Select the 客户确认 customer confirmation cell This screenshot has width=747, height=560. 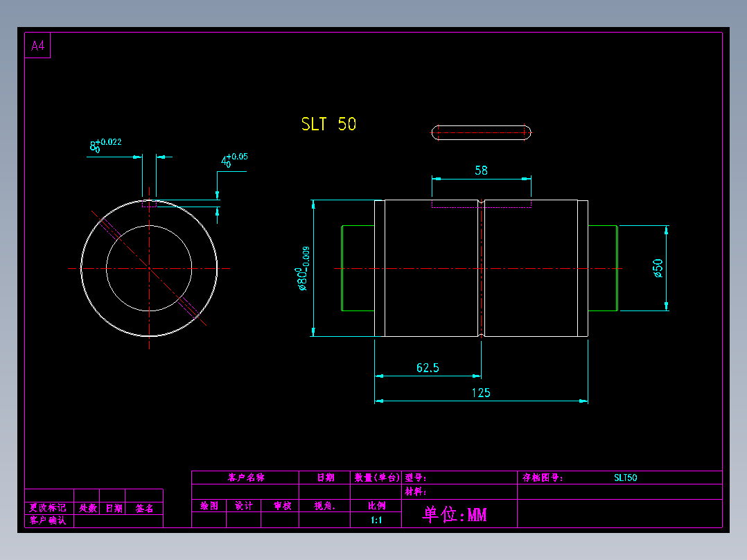[x=48, y=520]
